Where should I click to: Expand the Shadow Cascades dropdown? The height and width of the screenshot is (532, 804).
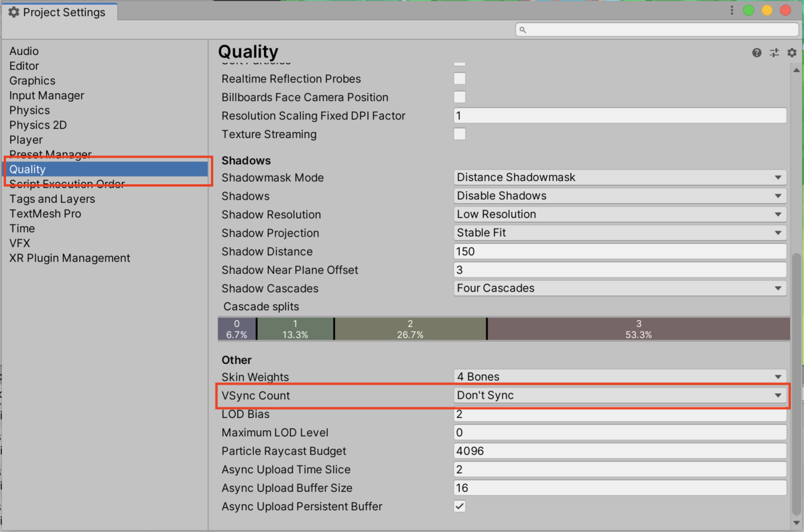[x=619, y=287]
